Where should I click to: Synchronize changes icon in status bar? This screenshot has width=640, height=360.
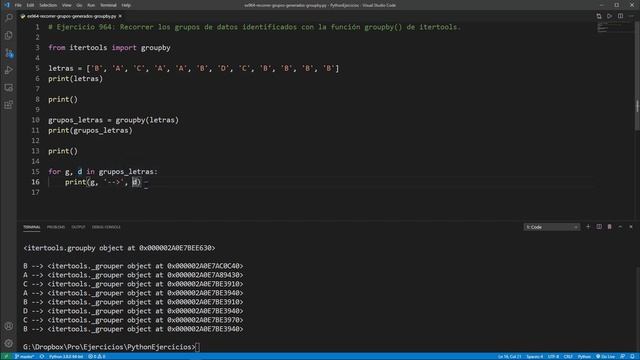[x=42, y=356]
